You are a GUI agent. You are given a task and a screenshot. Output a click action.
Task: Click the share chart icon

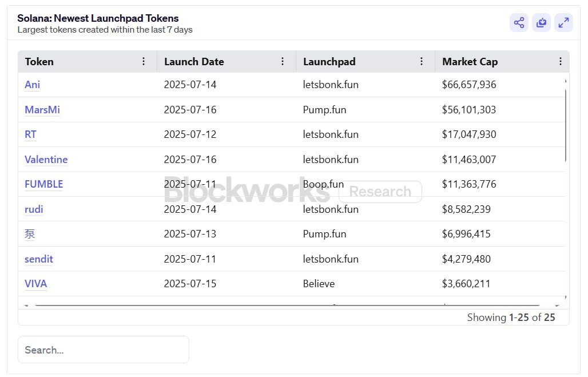tap(519, 22)
